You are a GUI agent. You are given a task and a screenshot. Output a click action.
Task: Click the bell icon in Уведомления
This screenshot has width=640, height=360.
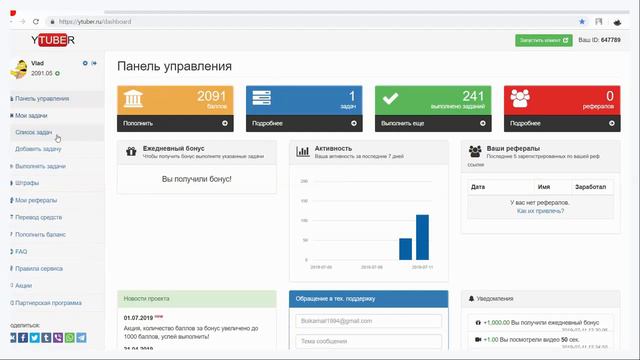pos(471,299)
